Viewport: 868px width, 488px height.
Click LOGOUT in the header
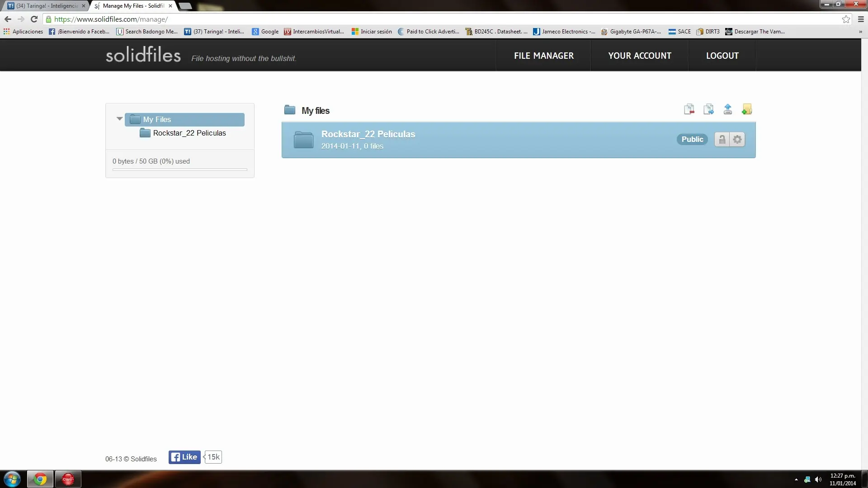point(722,56)
